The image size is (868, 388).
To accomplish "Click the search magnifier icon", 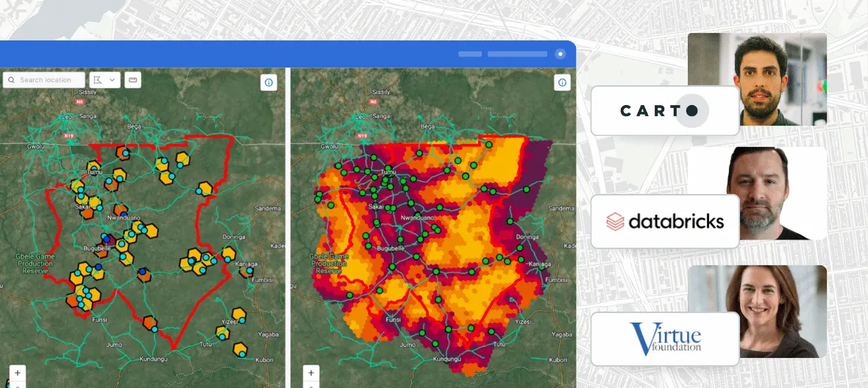I will 12,80.
